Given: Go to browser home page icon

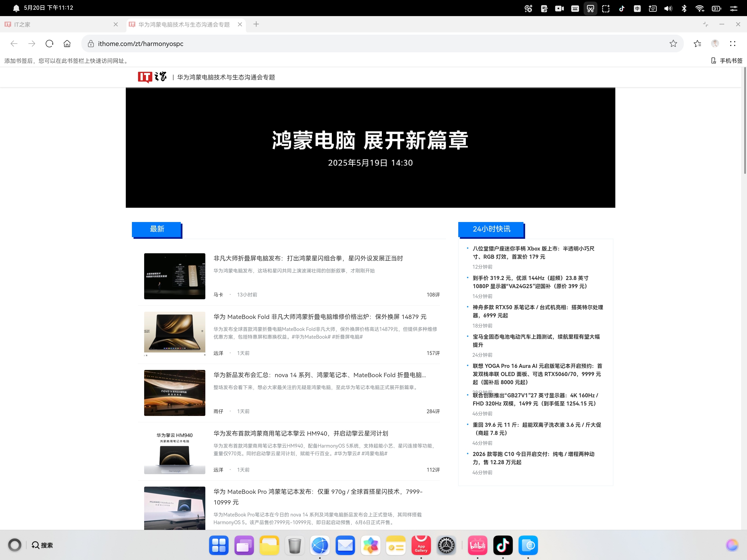Looking at the screenshot, I should 67,43.
